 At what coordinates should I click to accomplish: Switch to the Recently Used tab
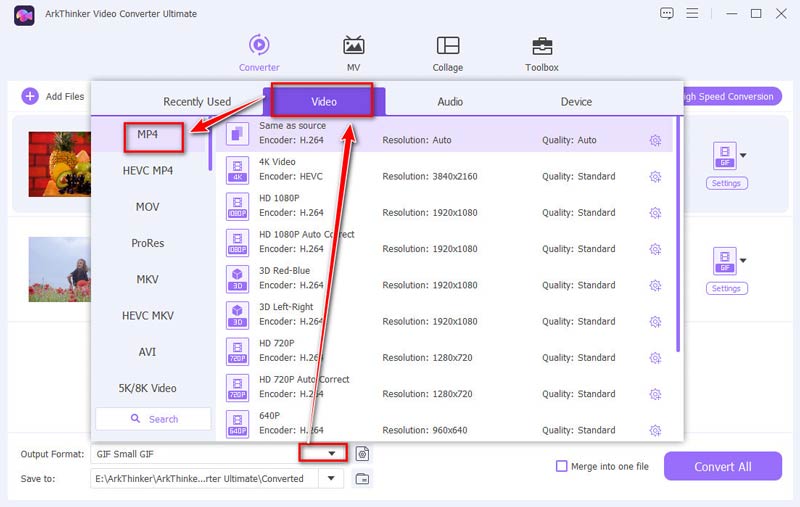(197, 102)
